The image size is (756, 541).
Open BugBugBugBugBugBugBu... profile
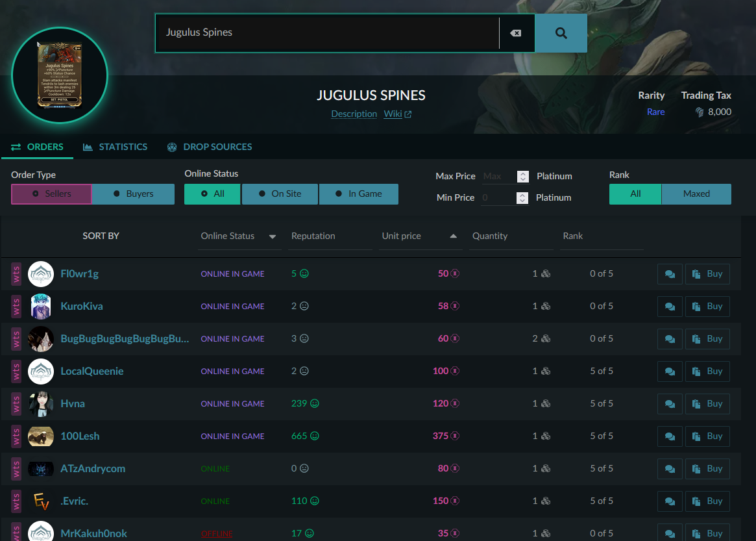coord(125,339)
